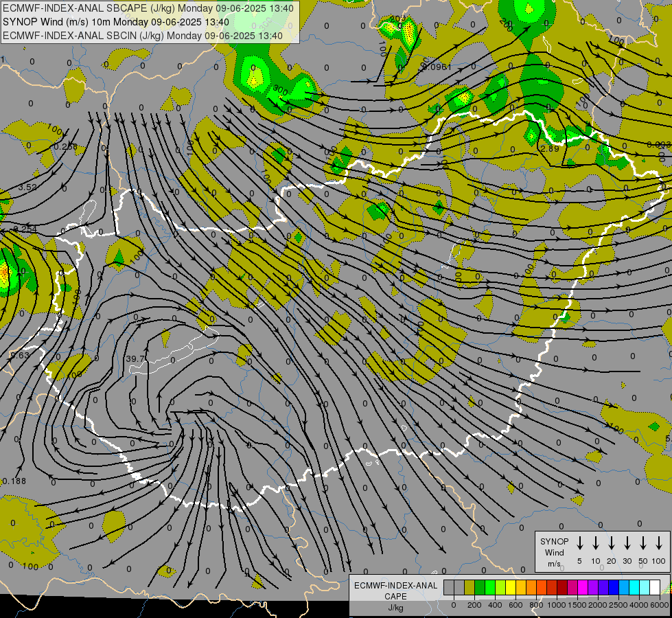Select the 50 m/s wind arrow in legend

pos(643,543)
